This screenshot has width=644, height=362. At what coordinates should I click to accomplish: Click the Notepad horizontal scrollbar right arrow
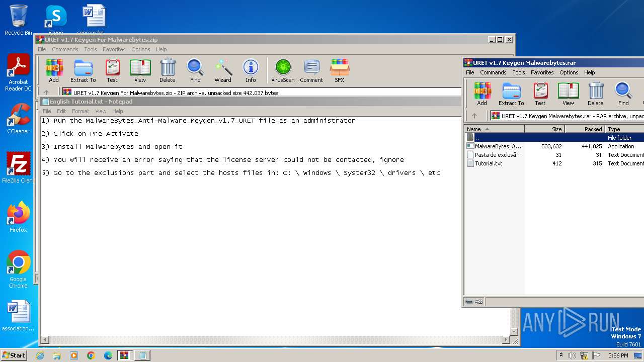pos(506,340)
